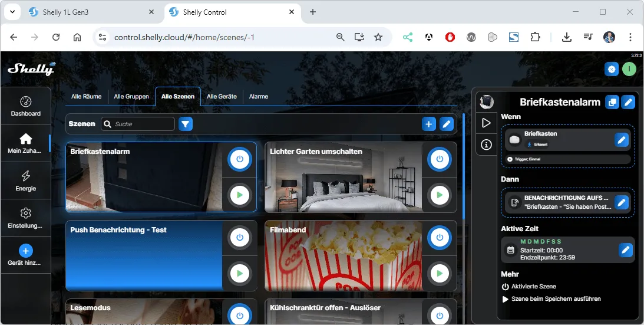The width and height of the screenshot is (644, 325).
Task: Toggle power for Lichter Garten umschalten
Action: pyautogui.click(x=440, y=159)
